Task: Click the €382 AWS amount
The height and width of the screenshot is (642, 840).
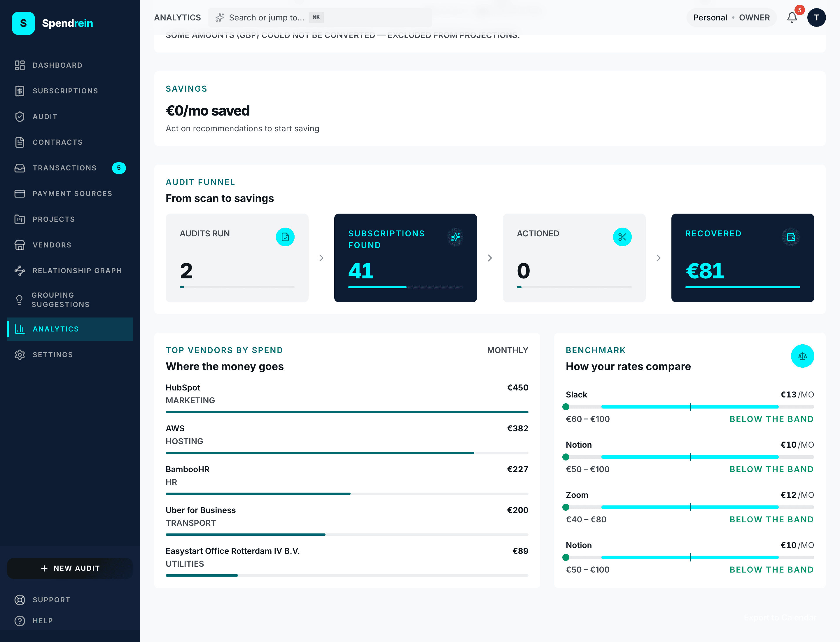Action: click(518, 428)
